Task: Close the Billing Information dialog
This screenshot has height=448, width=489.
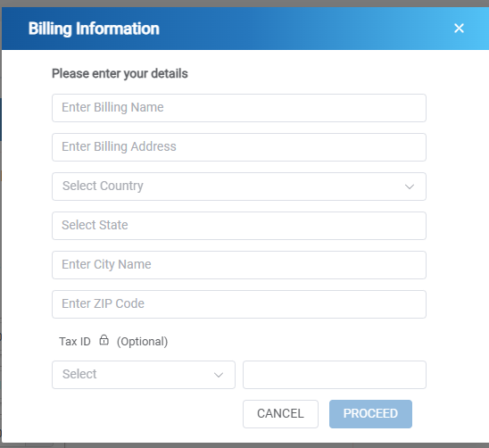Action: (x=459, y=28)
